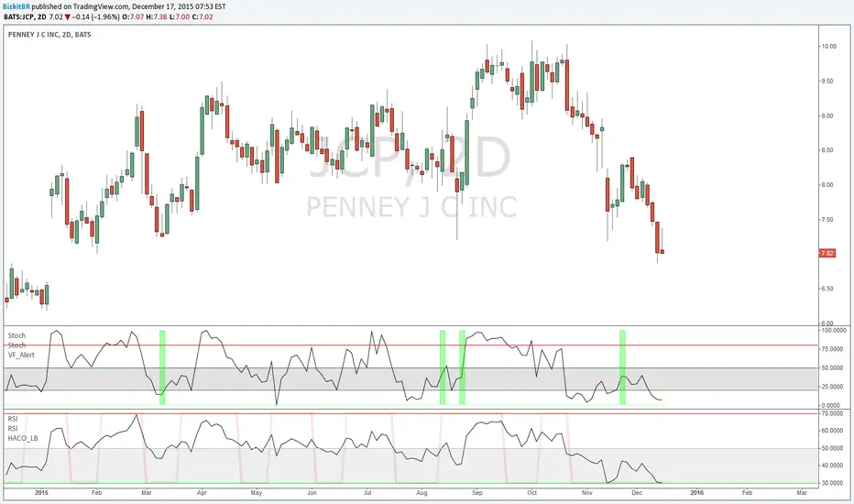Click the 100.0000 Stoch scale label
The height and width of the screenshot is (504, 854).
point(834,330)
